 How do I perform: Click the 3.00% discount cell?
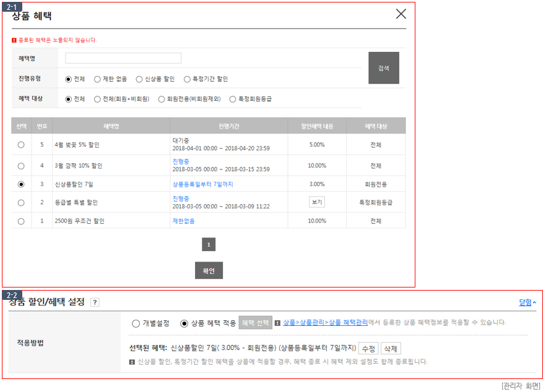(317, 184)
